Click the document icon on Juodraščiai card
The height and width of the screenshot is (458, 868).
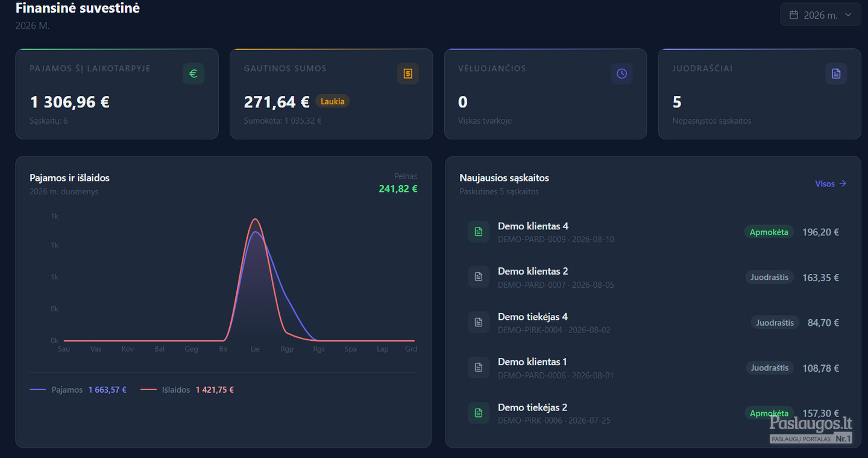pyautogui.click(x=836, y=74)
